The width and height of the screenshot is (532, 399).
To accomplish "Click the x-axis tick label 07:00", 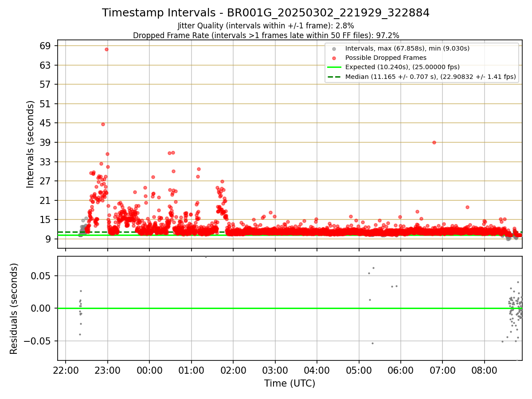I will point(442,370).
